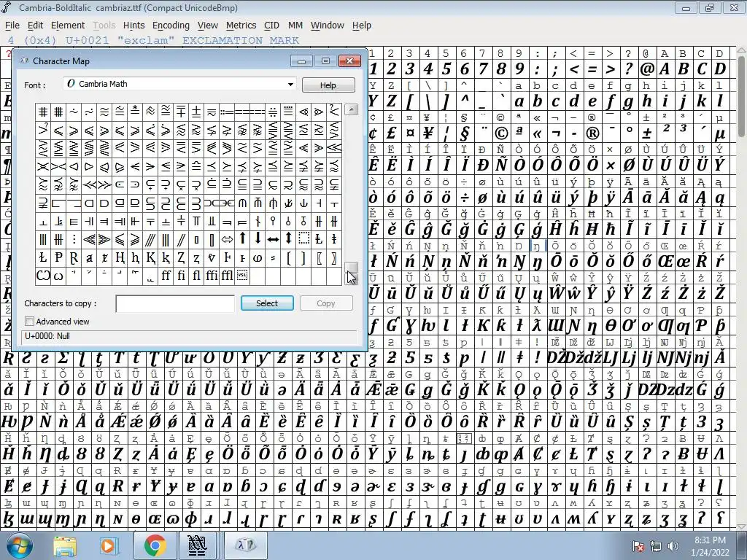Select the Ð (Eth) glyph cell

483,166
